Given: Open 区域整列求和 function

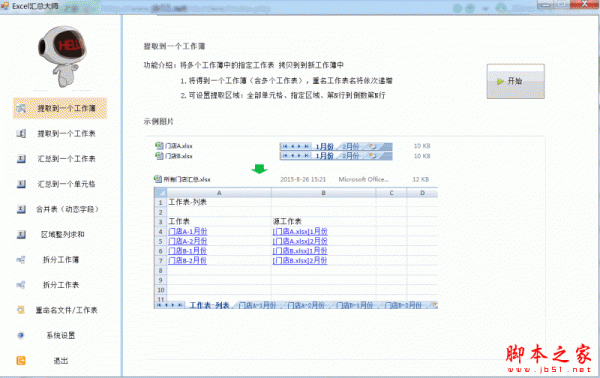Looking at the screenshot, I should (60, 235).
